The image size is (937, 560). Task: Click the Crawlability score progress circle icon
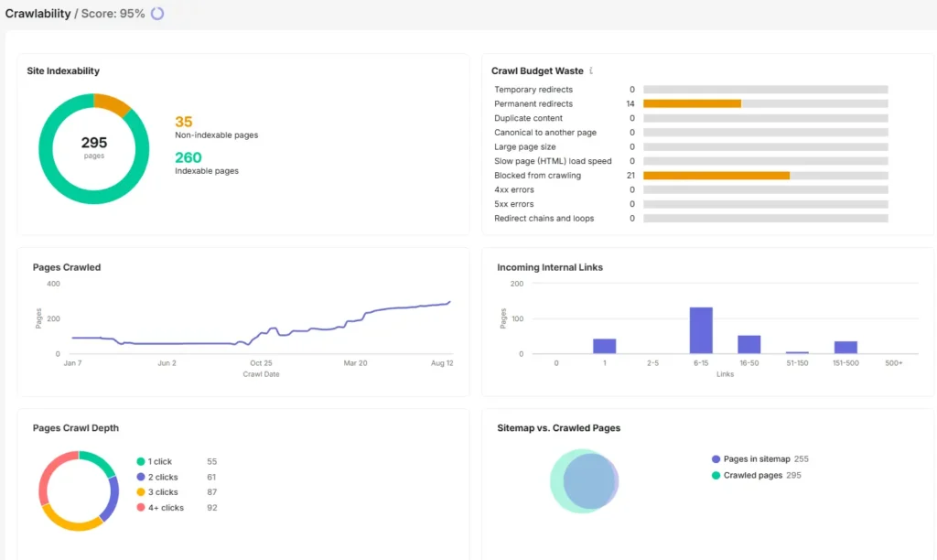(x=157, y=13)
